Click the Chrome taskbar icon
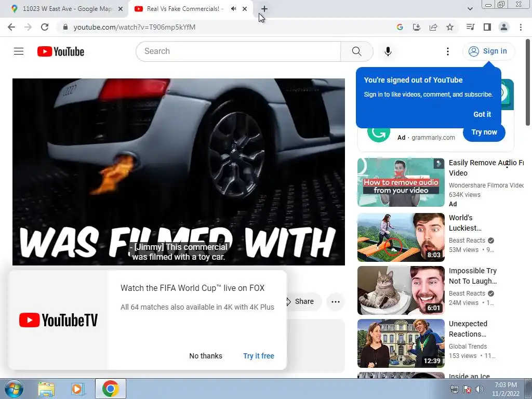This screenshot has height=399, width=532. [x=110, y=389]
